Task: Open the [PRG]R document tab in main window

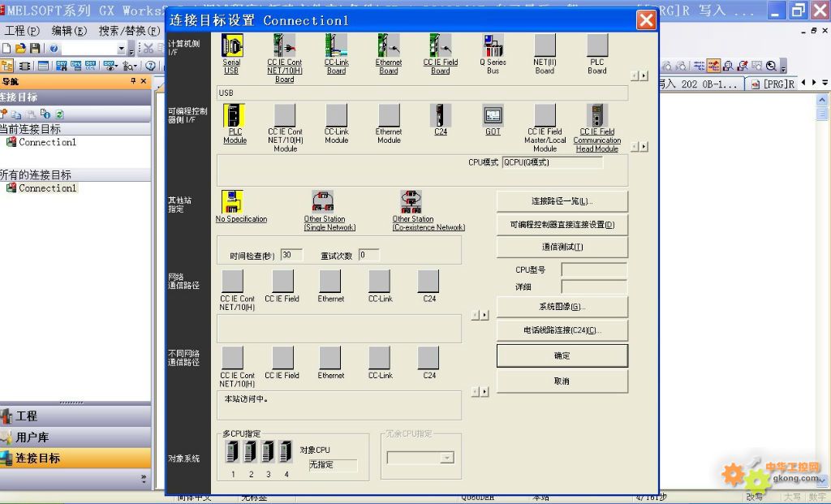Action: click(773, 84)
